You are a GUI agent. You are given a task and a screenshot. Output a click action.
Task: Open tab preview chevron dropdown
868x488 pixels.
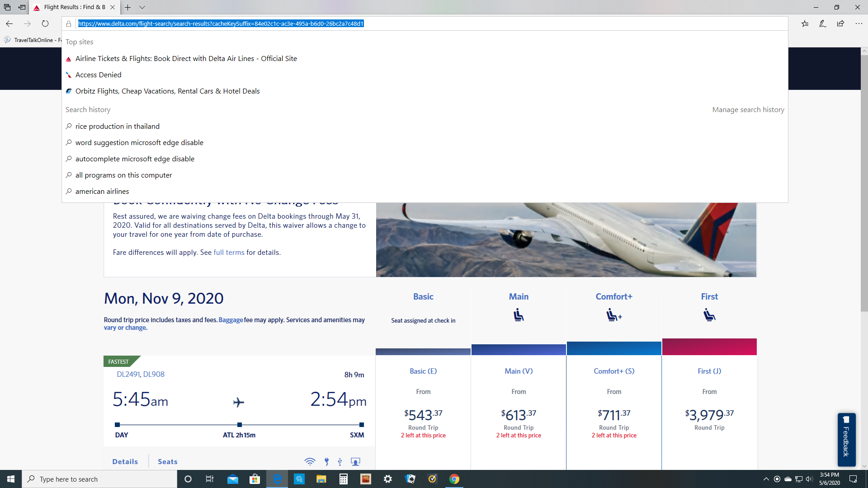click(x=142, y=7)
